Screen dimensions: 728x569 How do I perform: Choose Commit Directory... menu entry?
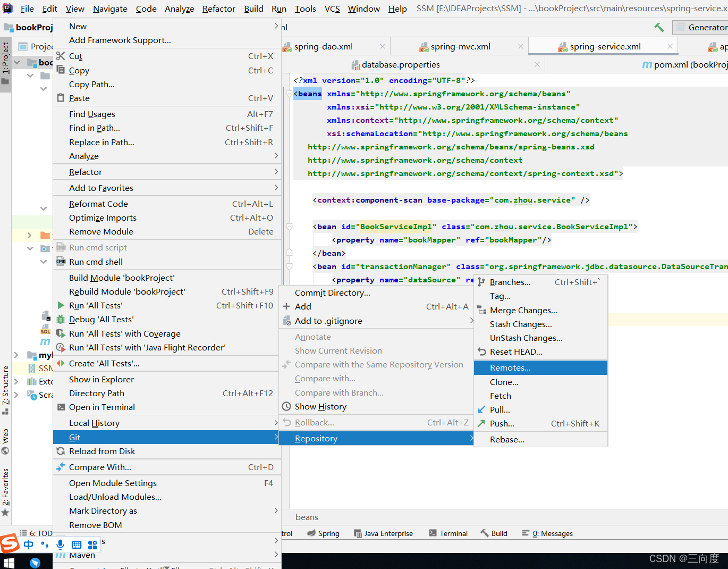click(x=376, y=292)
